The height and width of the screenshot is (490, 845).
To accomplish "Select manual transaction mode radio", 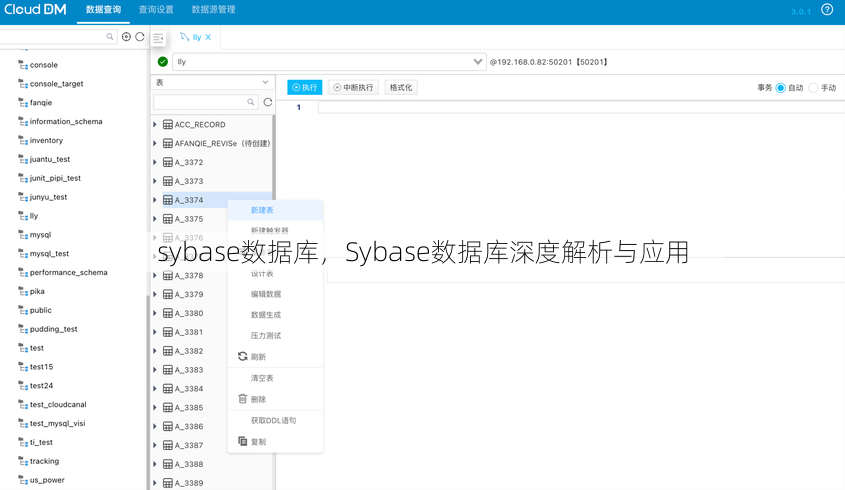I will point(813,88).
